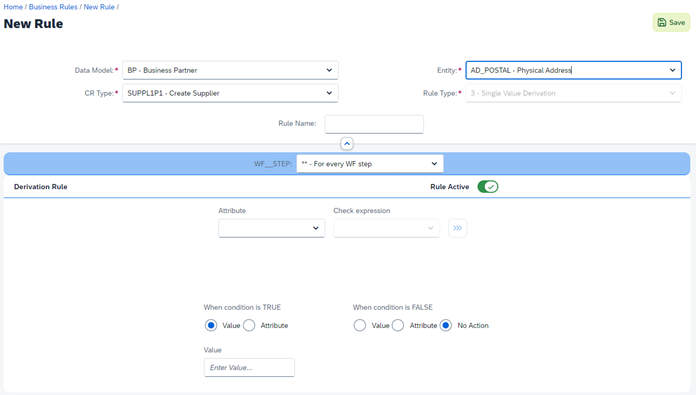This screenshot has height=395, width=696.
Task: Click the triple-arrow add condition button
Action: (x=457, y=228)
